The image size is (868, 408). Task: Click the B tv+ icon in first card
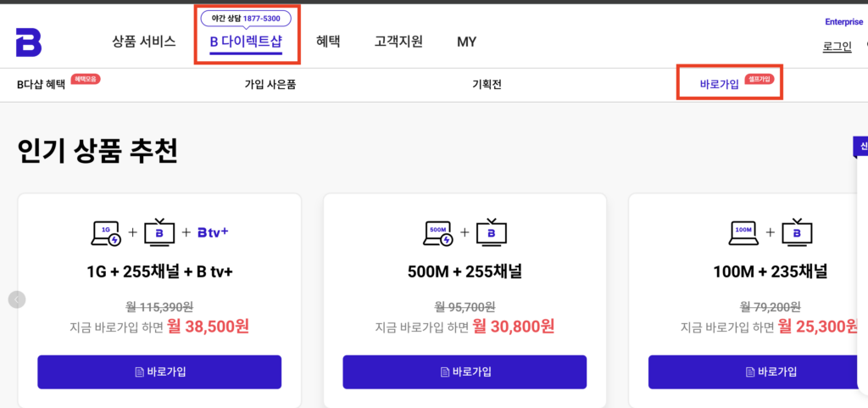pyautogui.click(x=213, y=232)
